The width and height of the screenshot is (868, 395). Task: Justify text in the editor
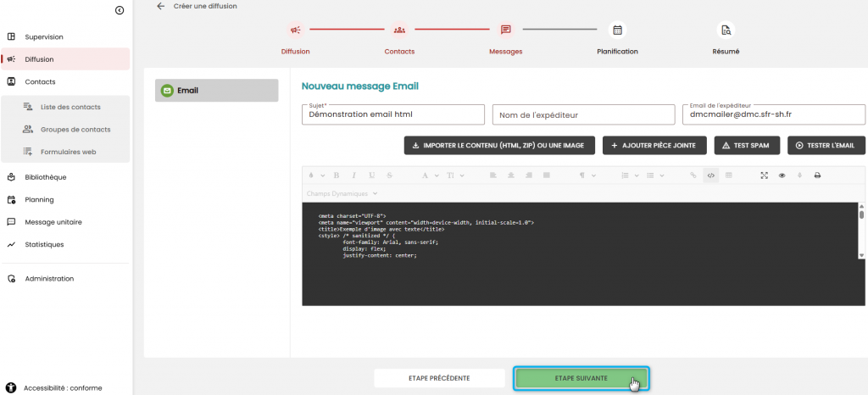coord(547,175)
